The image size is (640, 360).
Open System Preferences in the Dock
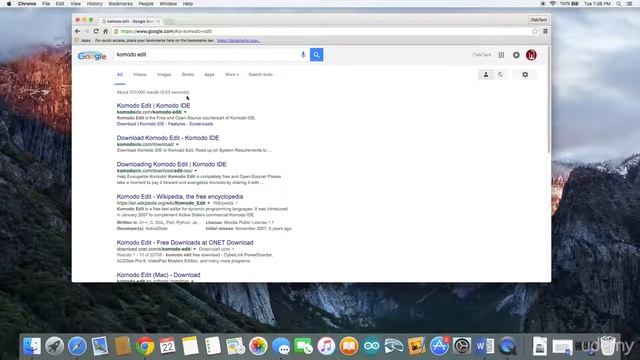(x=462, y=346)
